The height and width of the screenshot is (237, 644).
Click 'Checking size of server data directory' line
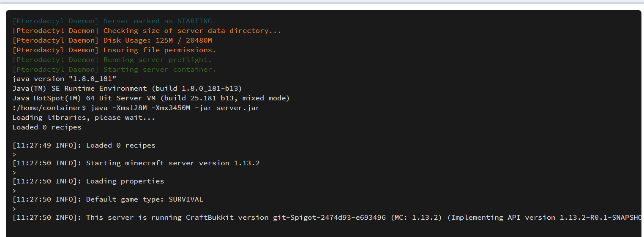pyautogui.click(x=147, y=31)
